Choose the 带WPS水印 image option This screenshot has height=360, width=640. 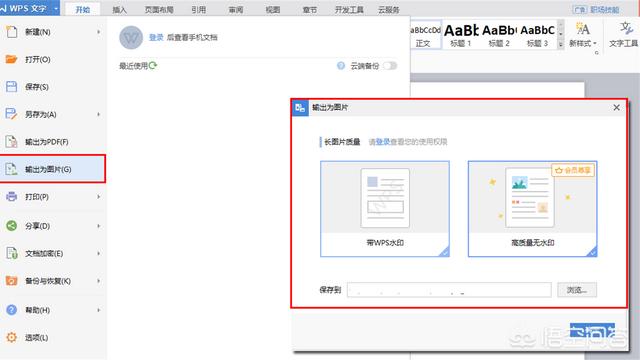pyautogui.click(x=385, y=209)
